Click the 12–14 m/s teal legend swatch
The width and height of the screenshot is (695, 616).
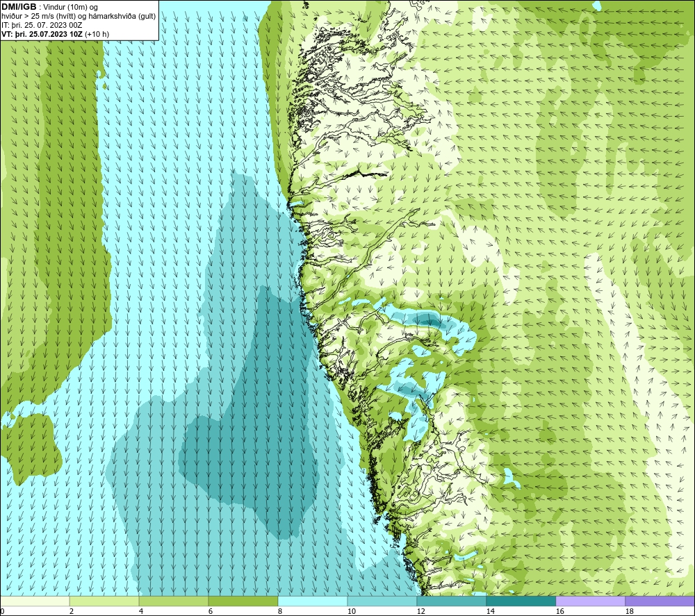point(451,601)
